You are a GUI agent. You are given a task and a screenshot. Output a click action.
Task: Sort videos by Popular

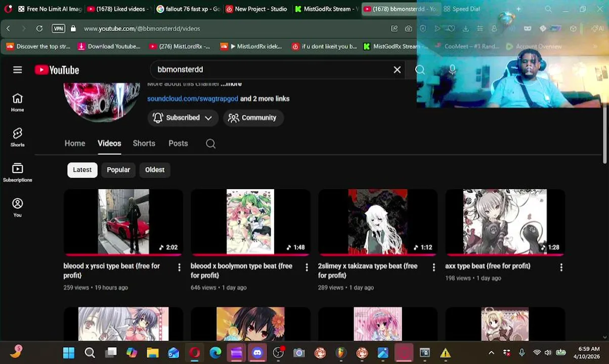(x=118, y=170)
